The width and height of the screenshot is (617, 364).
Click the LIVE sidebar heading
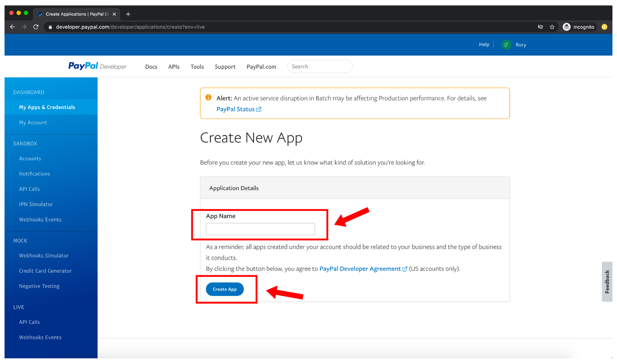coord(19,307)
